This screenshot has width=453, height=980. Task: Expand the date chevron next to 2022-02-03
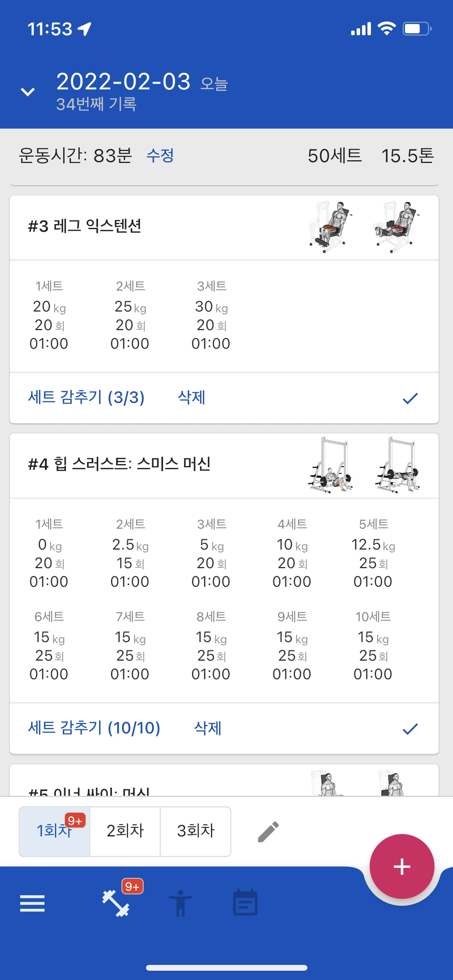click(x=27, y=92)
